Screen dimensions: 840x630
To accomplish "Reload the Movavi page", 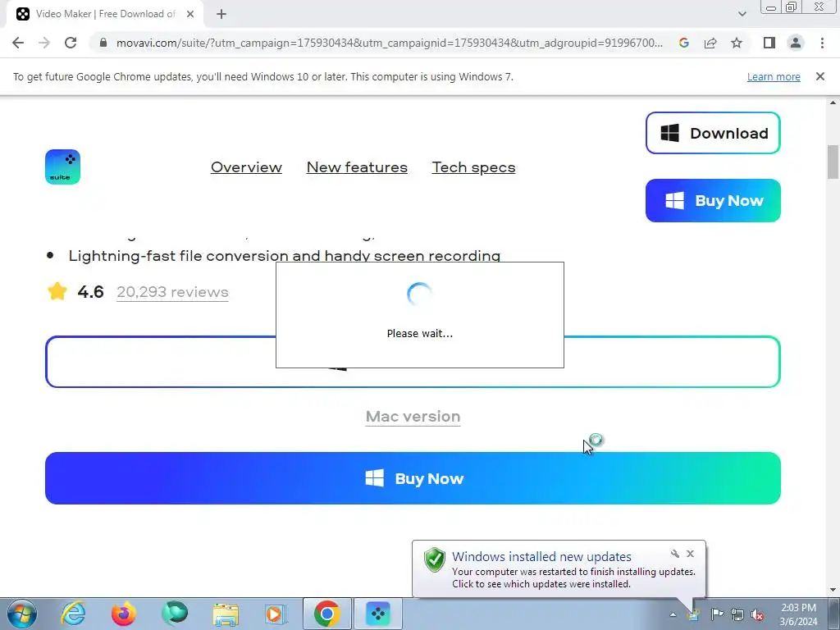I will (x=71, y=43).
